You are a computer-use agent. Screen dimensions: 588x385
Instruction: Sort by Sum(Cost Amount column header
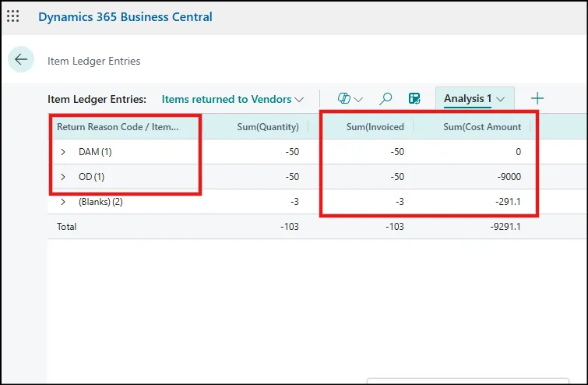tap(482, 127)
